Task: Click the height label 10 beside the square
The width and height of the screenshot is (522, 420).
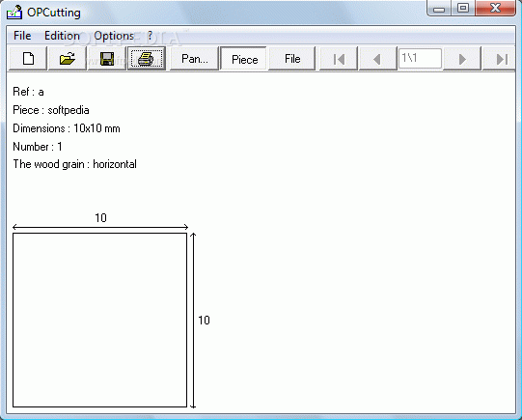Action: pyautogui.click(x=204, y=321)
